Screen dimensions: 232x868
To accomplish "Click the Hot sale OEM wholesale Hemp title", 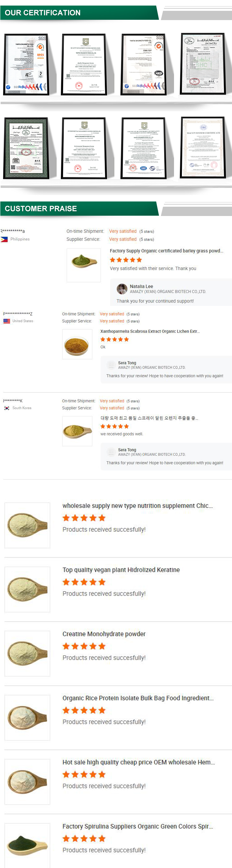I will click(138, 762).
